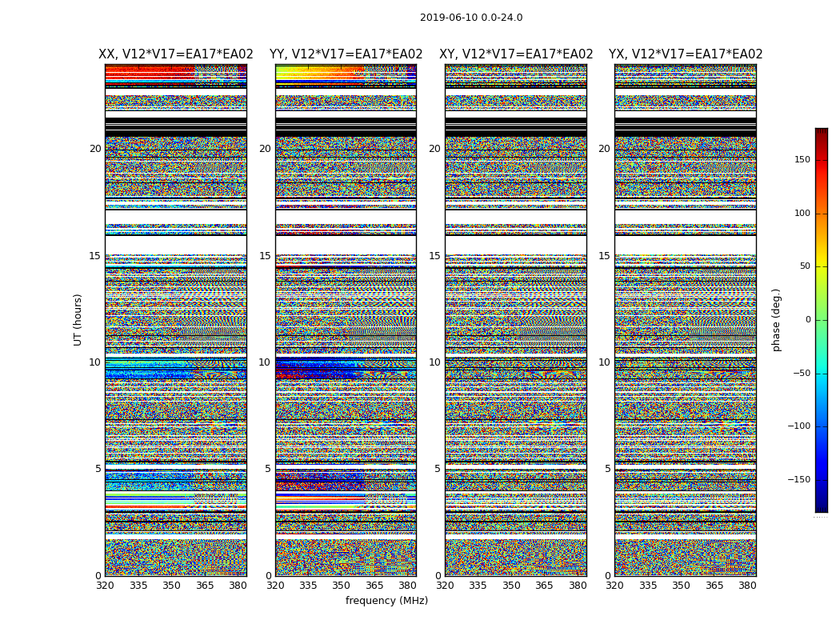Click x-axis tick '350' of XY plot

pyautogui.click(x=511, y=586)
